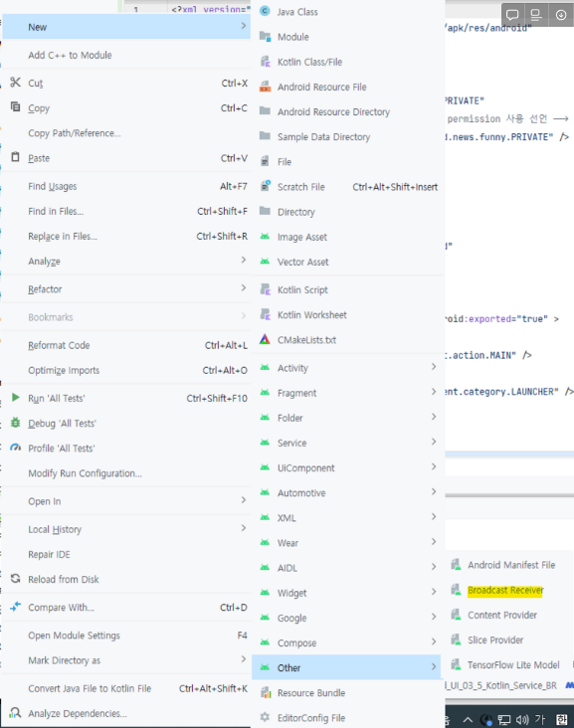Expand the Activity submenu arrow
This screenshot has height=728, width=574.
pyautogui.click(x=434, y=367)
